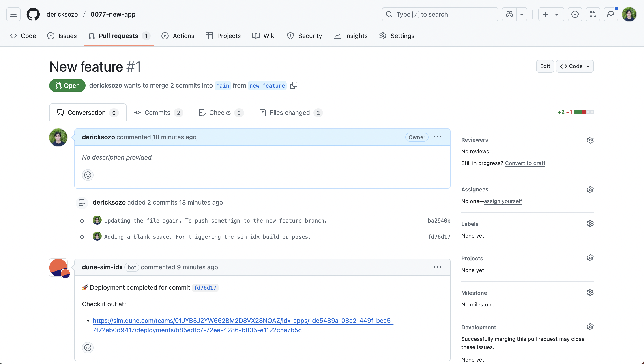Click the header issues circle icon
The height and width of the screenshot is (364, 644).
click(575, 15)
